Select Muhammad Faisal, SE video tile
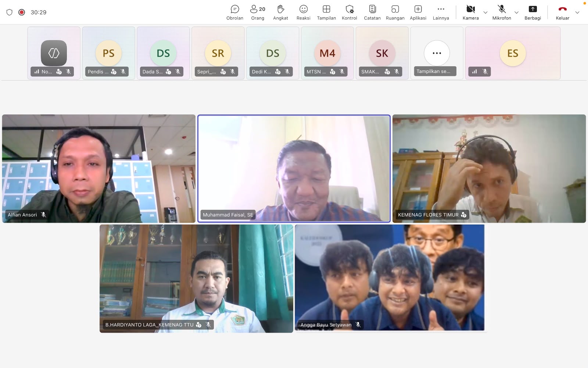 point(294,169)
